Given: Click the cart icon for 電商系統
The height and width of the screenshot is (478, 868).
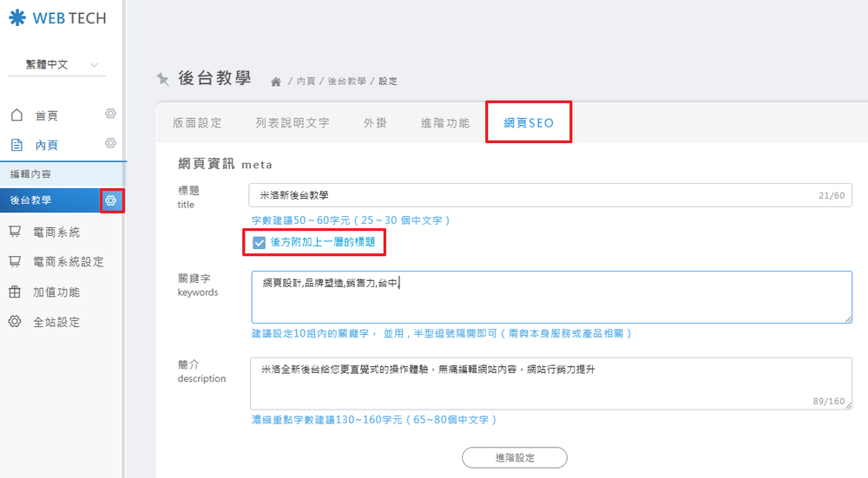Looking at the screenshot, I should tap(15, 232).
